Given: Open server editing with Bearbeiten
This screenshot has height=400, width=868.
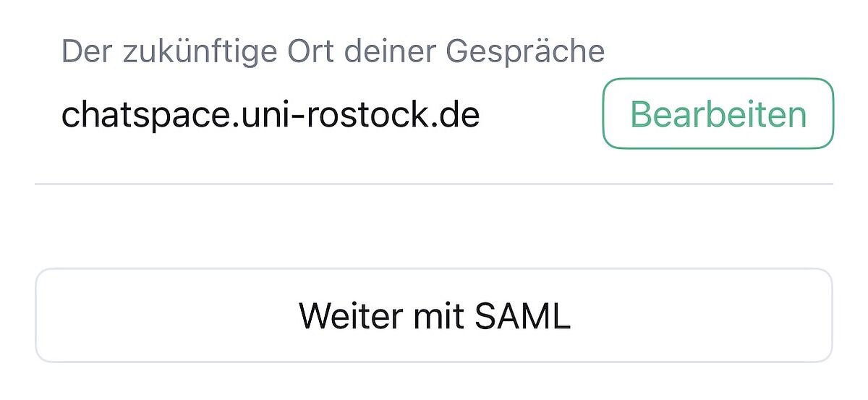Looking at the screenshot, I should point(718,114).
